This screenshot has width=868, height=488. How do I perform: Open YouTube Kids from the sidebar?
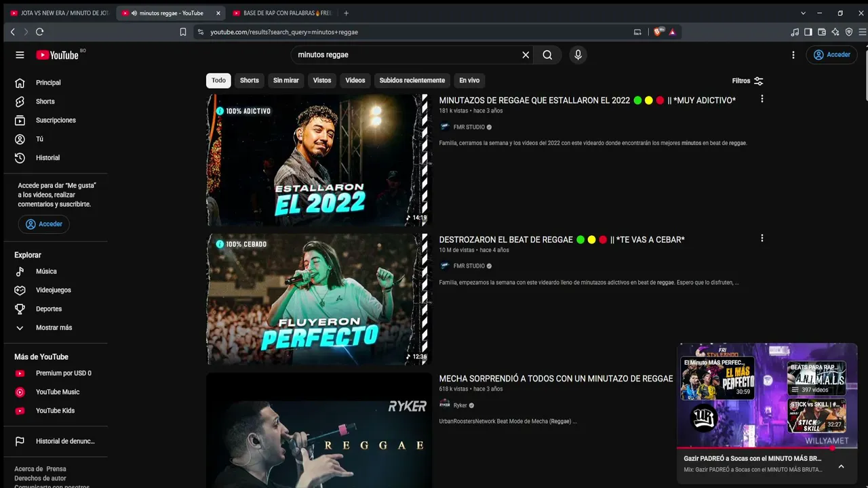(x=57, y=411)
